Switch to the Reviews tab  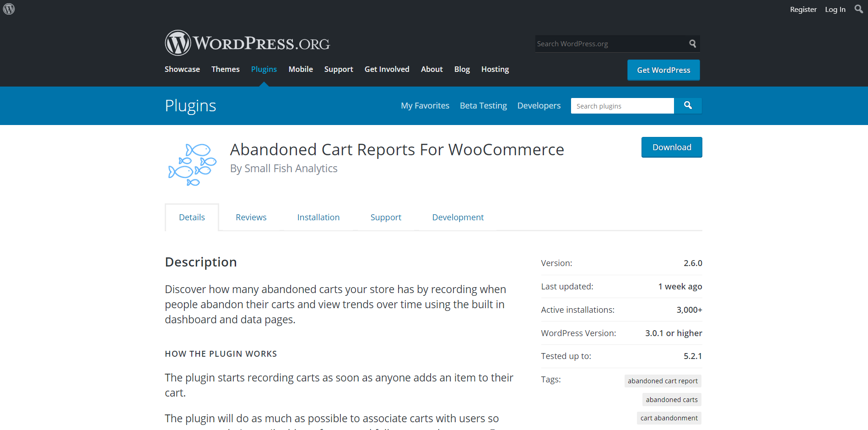(251, 218)
